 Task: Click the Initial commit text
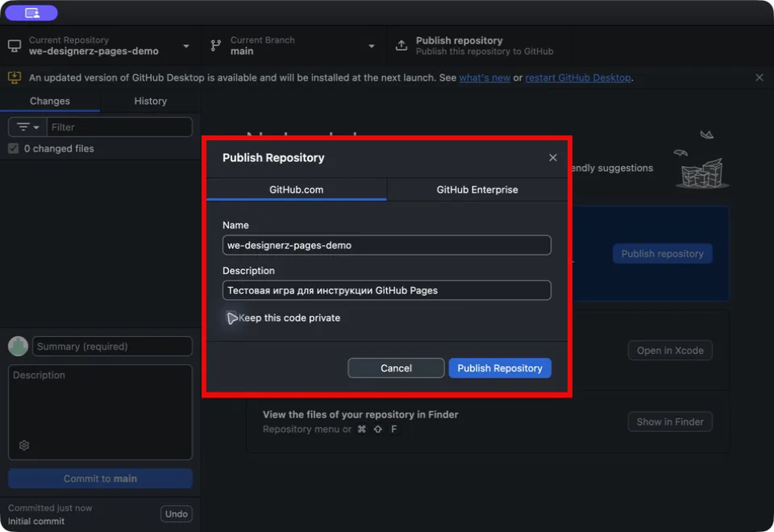(x=36, y=522)
